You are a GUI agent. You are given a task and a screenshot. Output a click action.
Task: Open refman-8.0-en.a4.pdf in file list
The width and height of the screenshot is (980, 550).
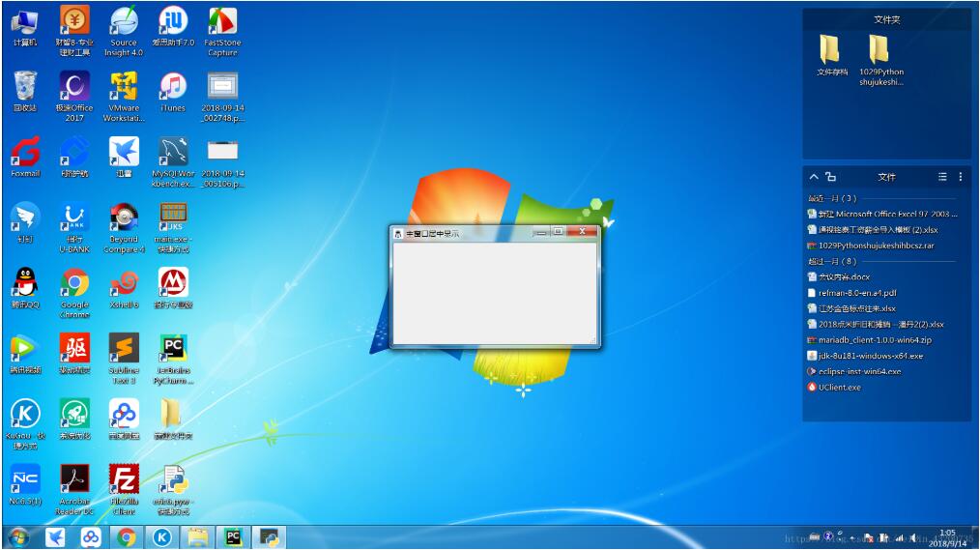[851, 293]
